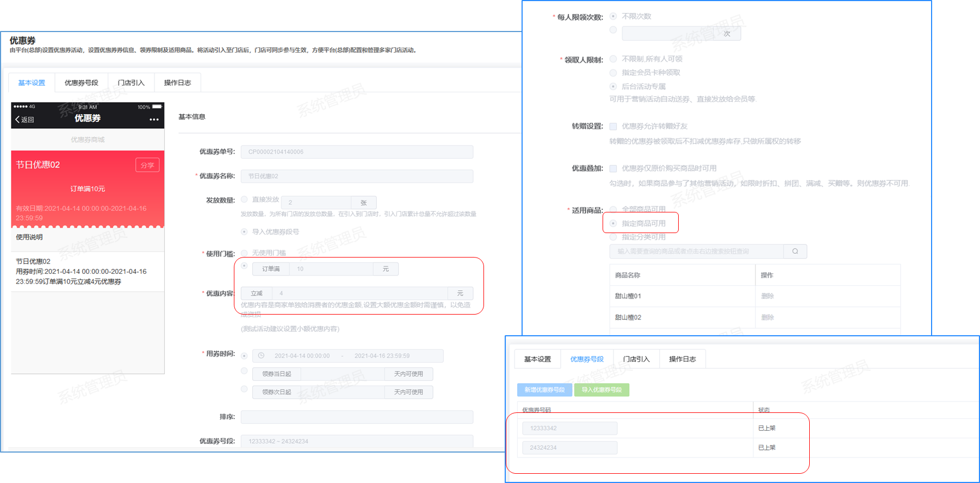Click the product search input under 适用商品
980x483 pixels.
coord(697,251)
